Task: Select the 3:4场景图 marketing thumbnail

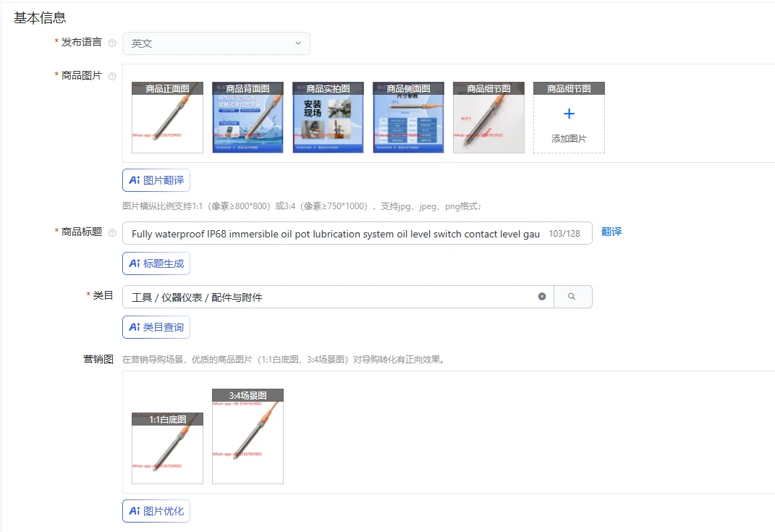Action: click(247, 436)
